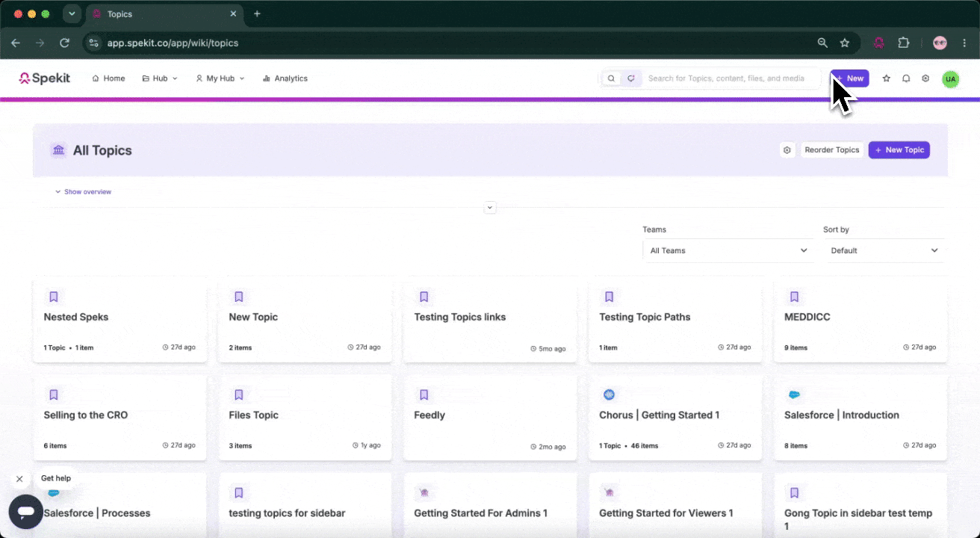Open settings gear in Spekit header

(925, 78)
